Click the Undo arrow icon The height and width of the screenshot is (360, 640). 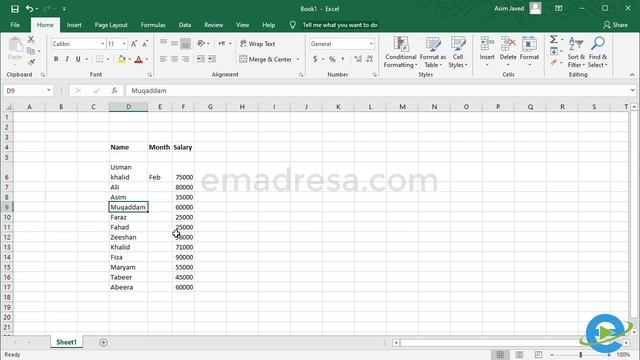29,9
